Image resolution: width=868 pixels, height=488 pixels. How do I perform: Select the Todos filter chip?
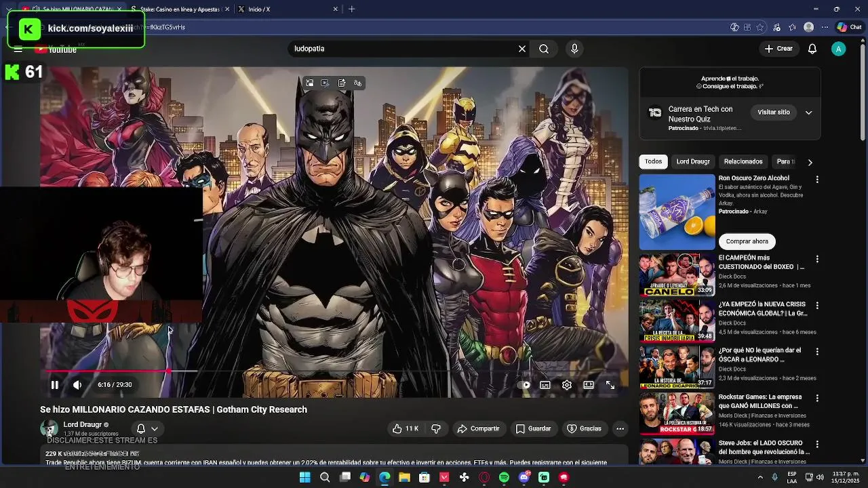coord(653,161)
